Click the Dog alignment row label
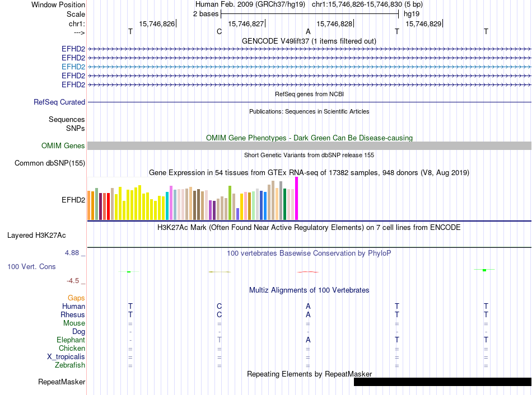Screen dimensions: 532x395 (78, 332)
